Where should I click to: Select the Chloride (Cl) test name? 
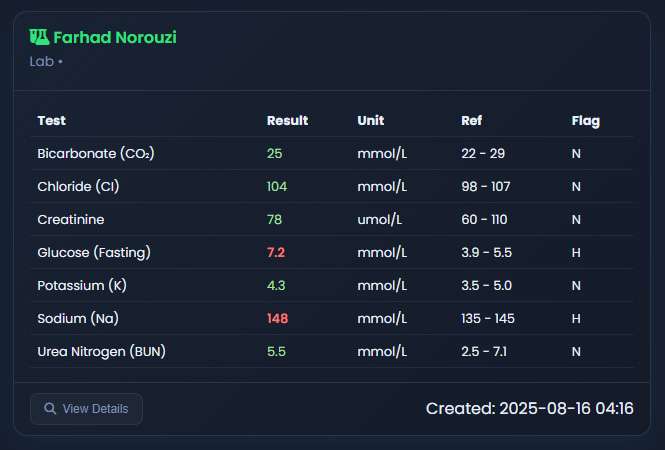coord(85,187)
